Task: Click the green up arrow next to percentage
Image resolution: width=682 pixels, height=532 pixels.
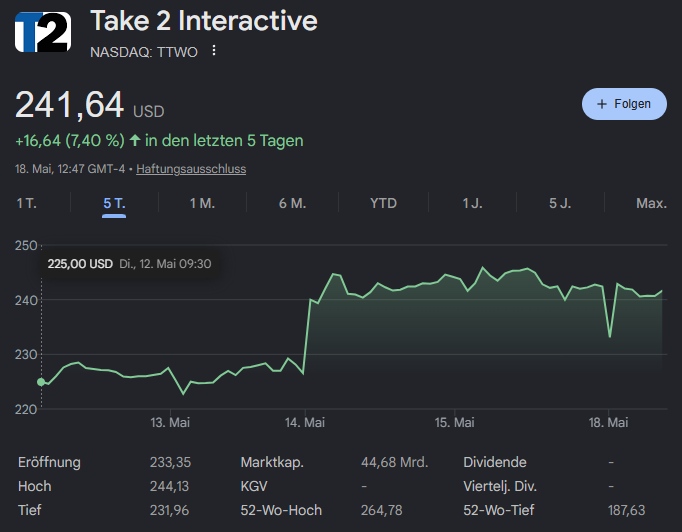Action: click(135, 140)
